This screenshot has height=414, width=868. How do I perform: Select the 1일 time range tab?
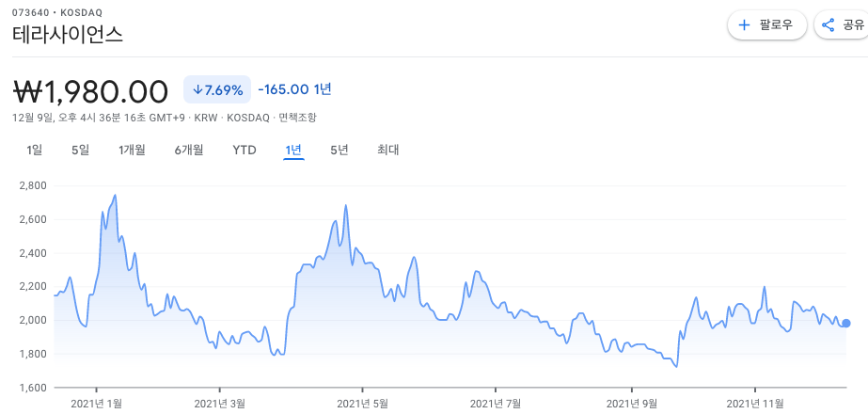34,151
